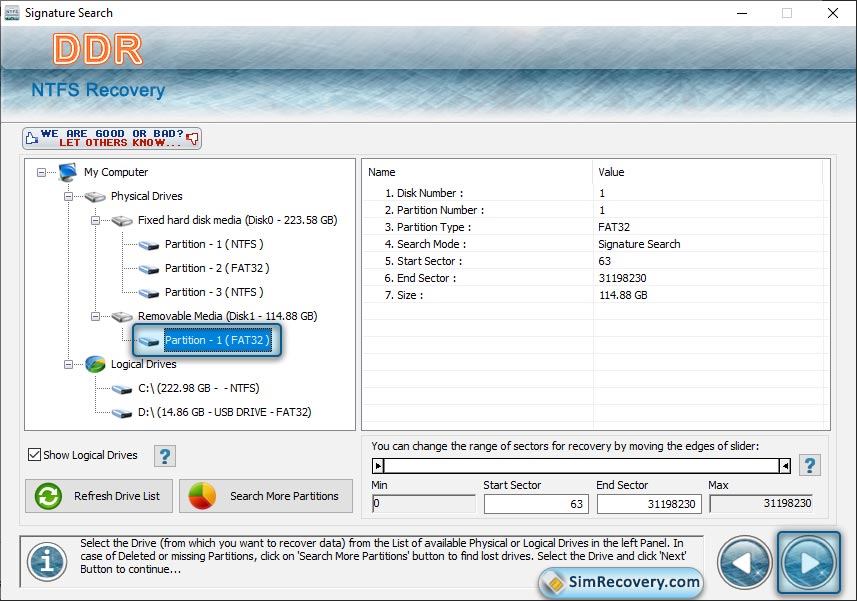Screen dimensions: 857x601
Task: Open the SimRecovery.com link
Action: pos(621,582)
